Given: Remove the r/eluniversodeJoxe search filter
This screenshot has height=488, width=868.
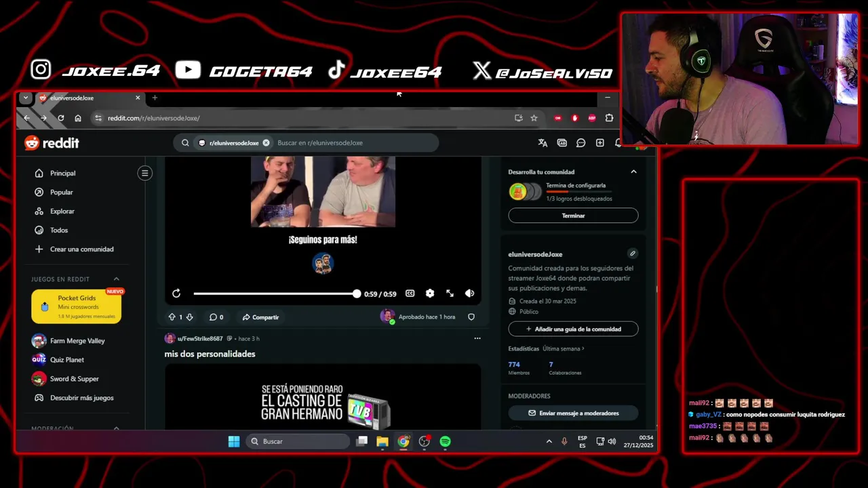Looking at the screenshot, I should (266, 143).
